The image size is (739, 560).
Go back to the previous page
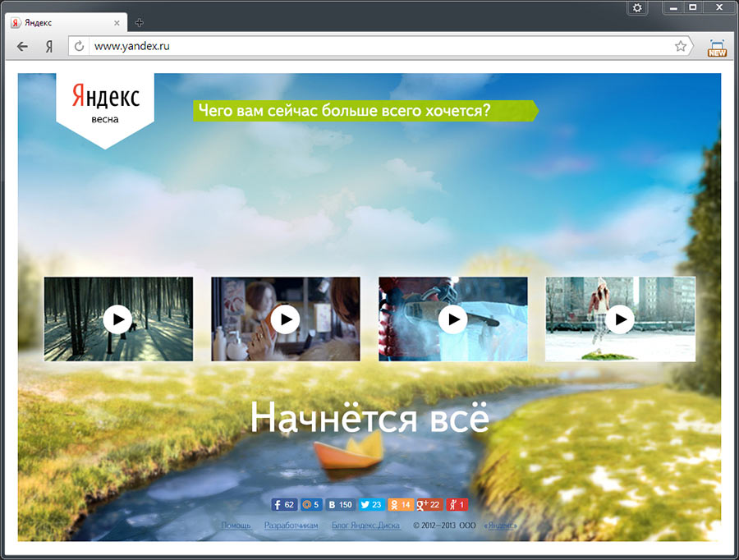22,47
